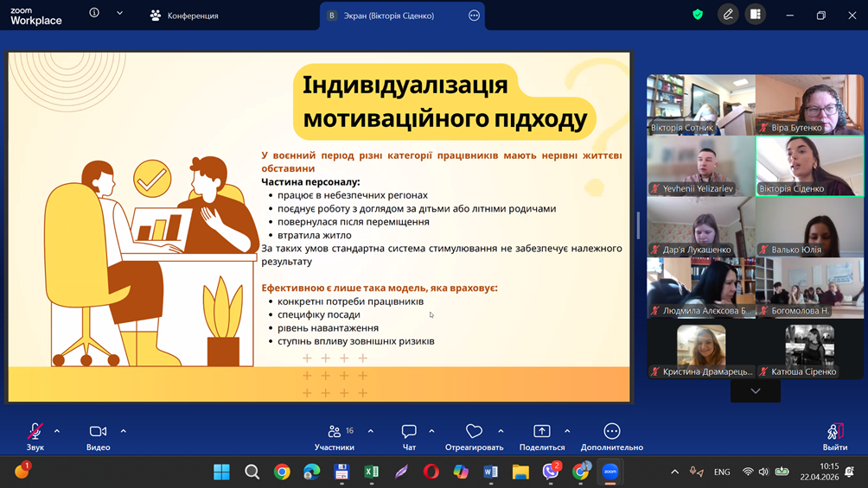868x488 pixels.
Task: Click slide title Індивідуалізація мотиваційного підходу
Action: pos(444,102)
